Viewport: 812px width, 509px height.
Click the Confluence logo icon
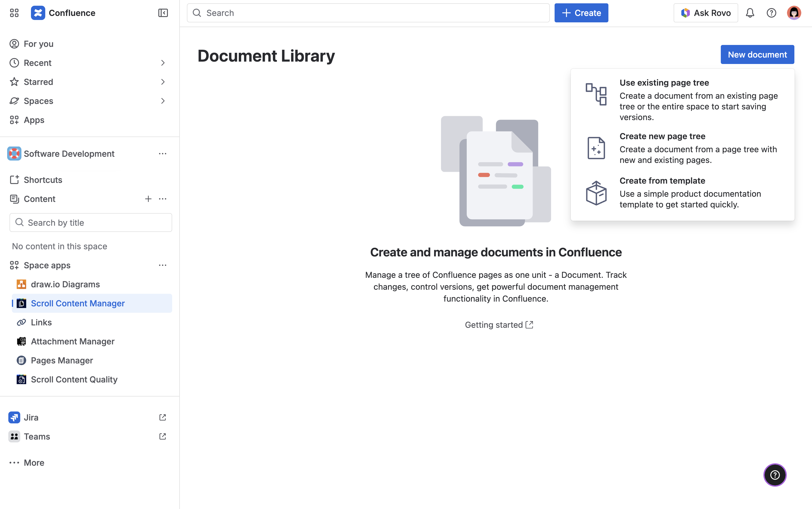pyautogui.click(x=38, y=13)
